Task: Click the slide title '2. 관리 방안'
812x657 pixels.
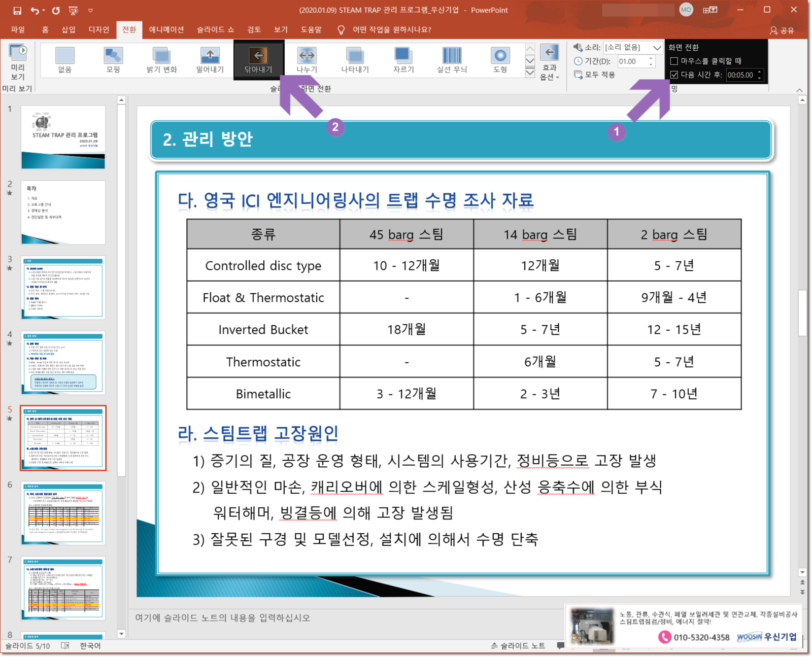Action: [x=208, y=139]
